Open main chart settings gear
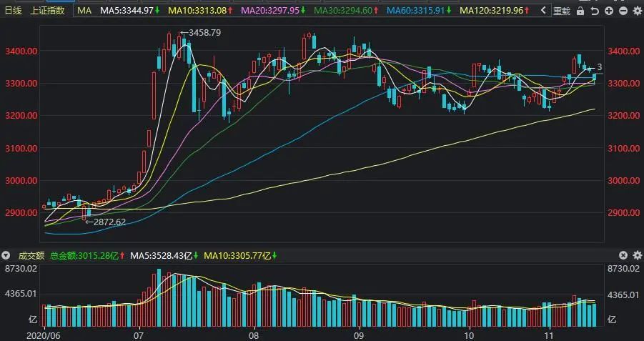The height and width of the screenshot is (341, 644). (x=638, y=11)
